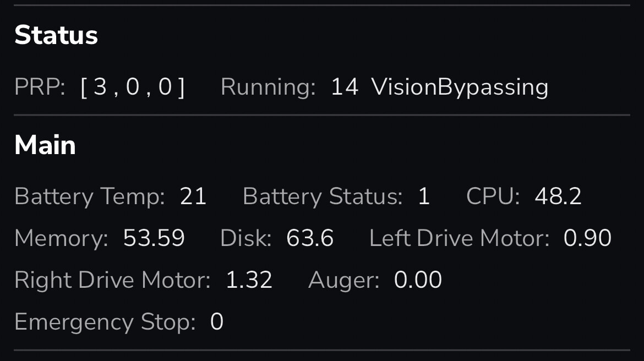Screen dimensions: 644x361
Task: Select the Battery Temp value 21
Action: tap(193, 196)
